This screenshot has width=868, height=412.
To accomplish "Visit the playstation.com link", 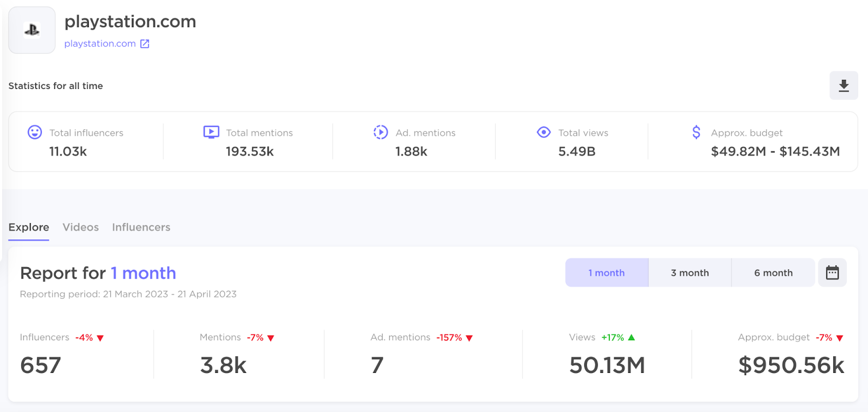I will (x=100, y=44).
